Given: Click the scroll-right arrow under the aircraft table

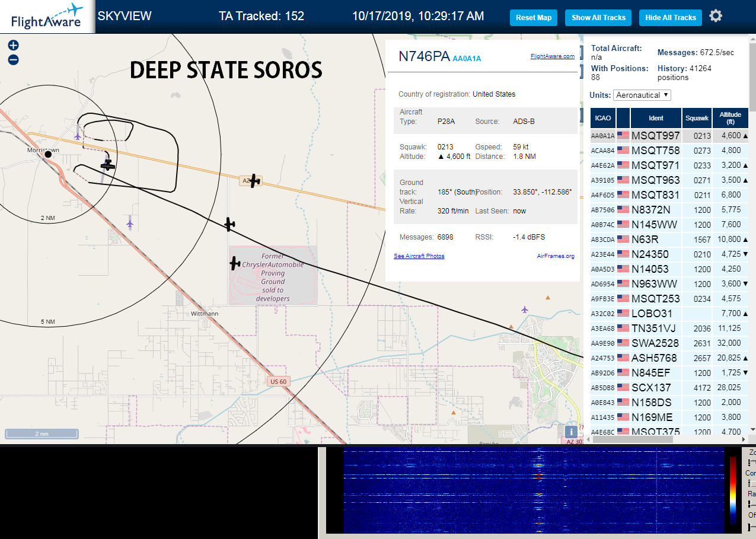Looking at the screenshot, I should point(745,439).
